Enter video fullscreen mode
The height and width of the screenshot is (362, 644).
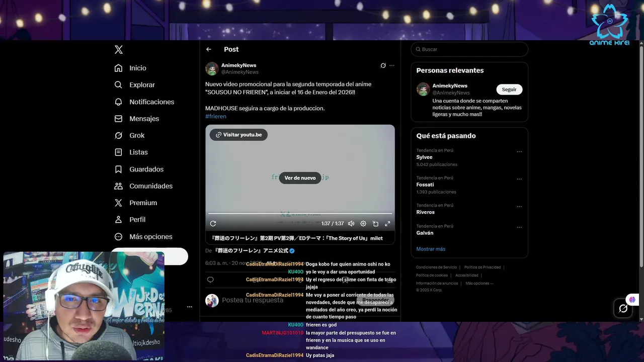[x=387, y=224]
